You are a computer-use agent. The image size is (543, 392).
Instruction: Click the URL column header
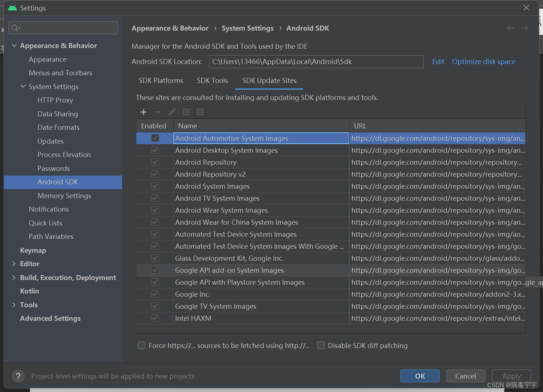(x=438, y=126)
